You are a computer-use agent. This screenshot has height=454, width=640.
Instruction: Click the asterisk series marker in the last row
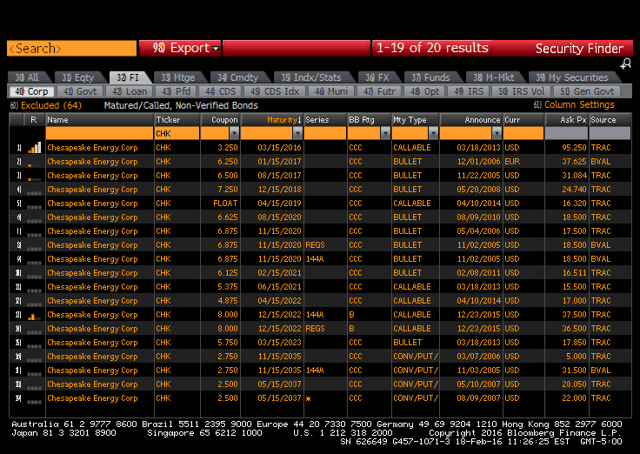(308, 398)
